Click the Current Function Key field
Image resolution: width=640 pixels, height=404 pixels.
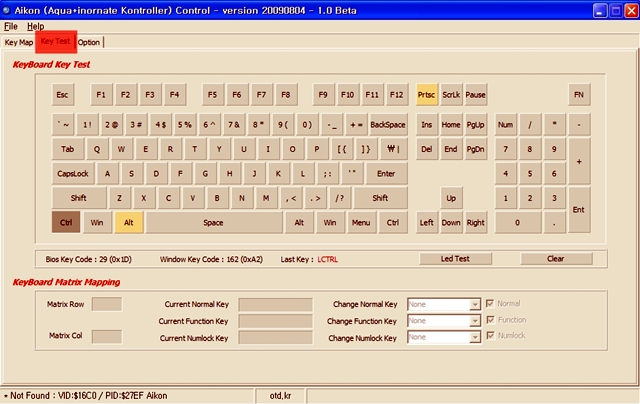coord(276,321)
